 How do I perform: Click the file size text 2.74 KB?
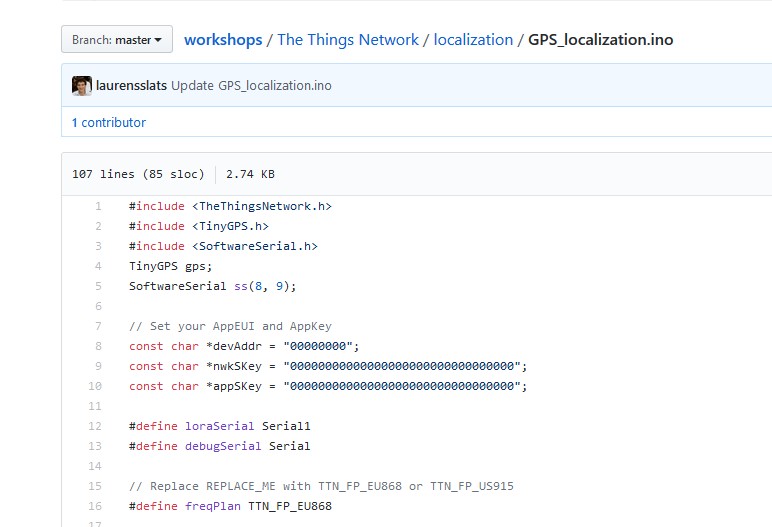250,174
